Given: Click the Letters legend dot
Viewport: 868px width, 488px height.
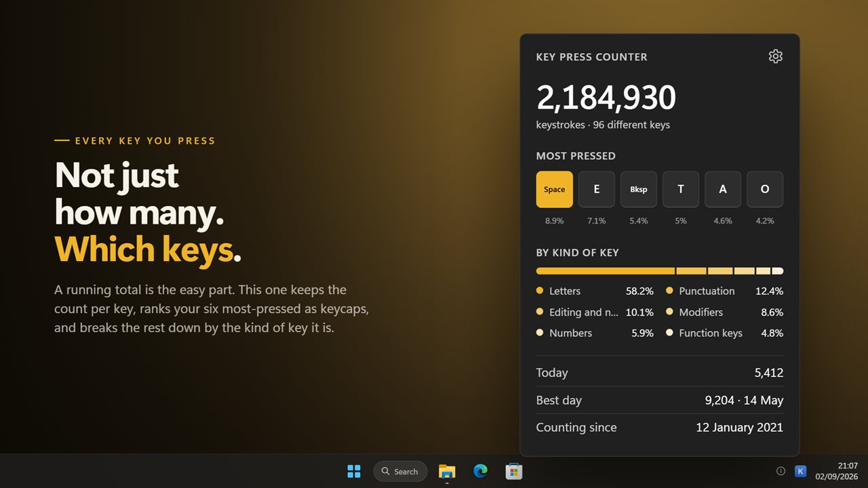Looking at the screenshot, I should (x=540, y=291).
